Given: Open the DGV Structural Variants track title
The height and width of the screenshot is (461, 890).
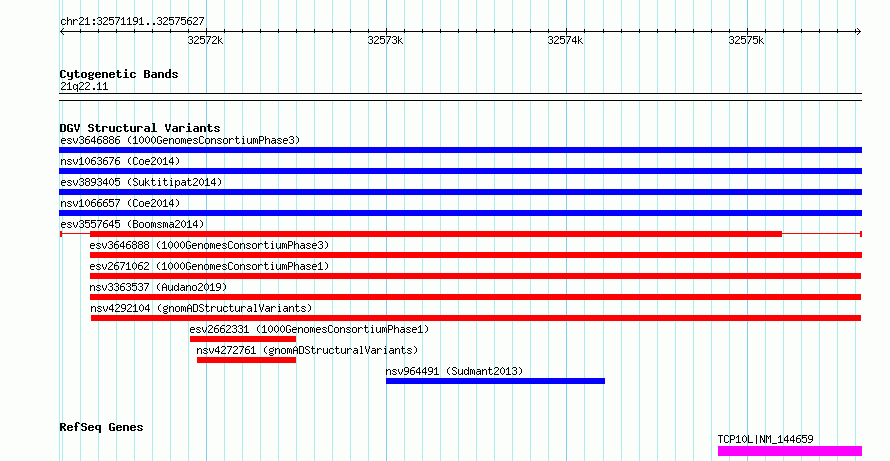Looking at the screenshot, I should pos(140,128).
